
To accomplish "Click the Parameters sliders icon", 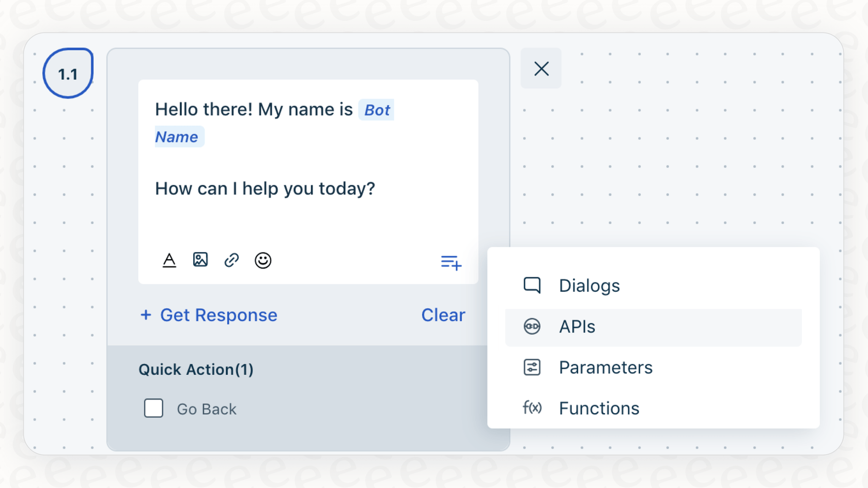I will 532,367.
